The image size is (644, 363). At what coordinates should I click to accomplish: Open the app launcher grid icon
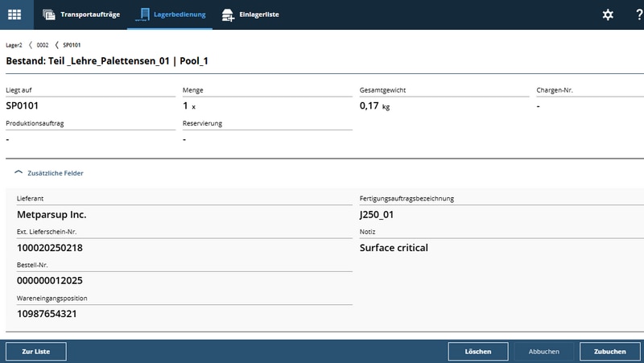tap(14, 14)
